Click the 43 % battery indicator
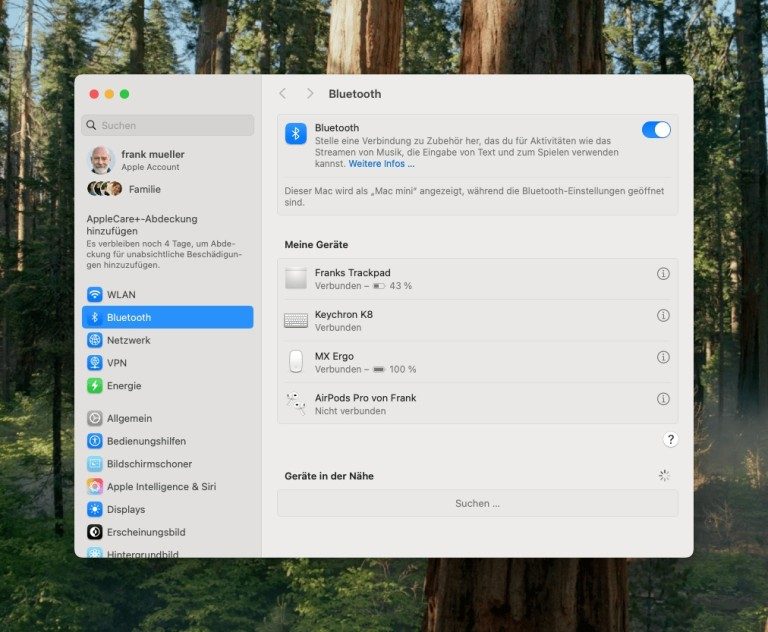Image resolution: width=768 pixels, height=632 pixels. (x=392, y=286)
